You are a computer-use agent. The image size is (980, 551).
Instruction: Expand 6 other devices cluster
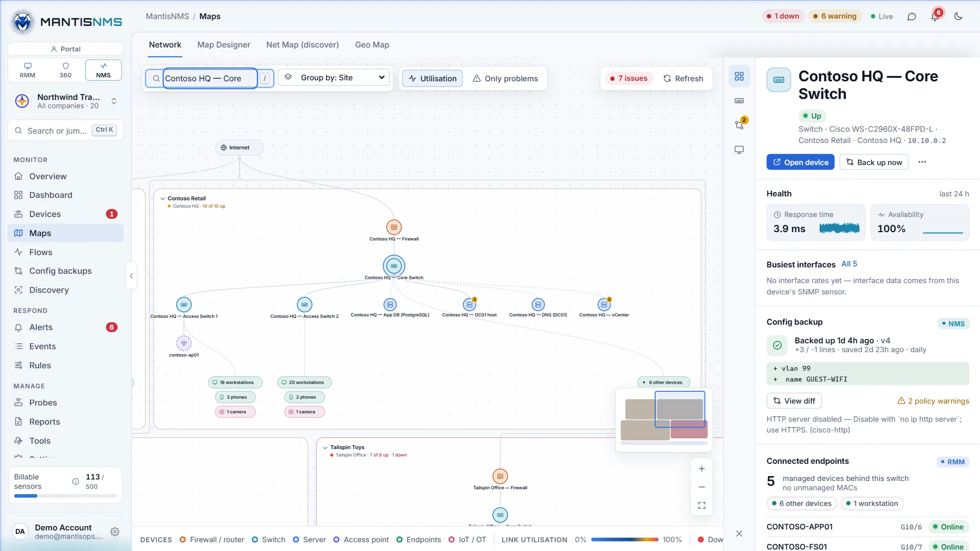[663, 383]
